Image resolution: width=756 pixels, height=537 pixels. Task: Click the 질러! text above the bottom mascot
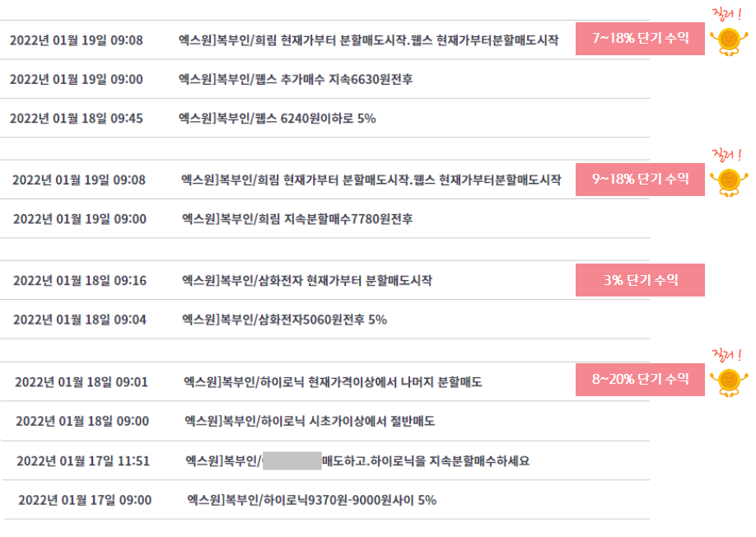click(727, 355)
